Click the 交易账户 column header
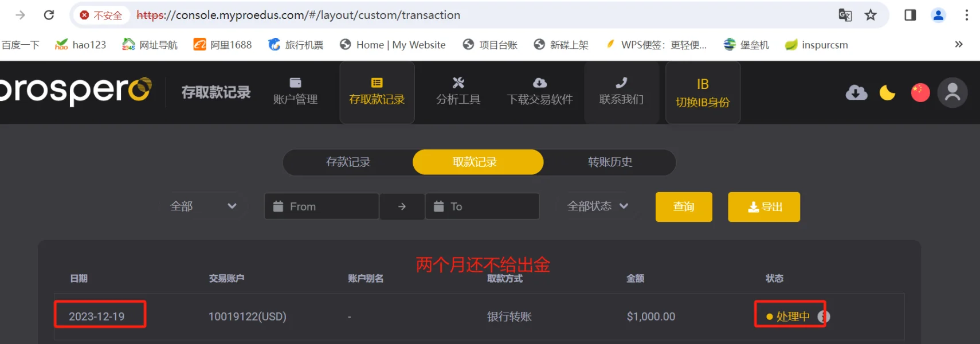 (226, 279)
